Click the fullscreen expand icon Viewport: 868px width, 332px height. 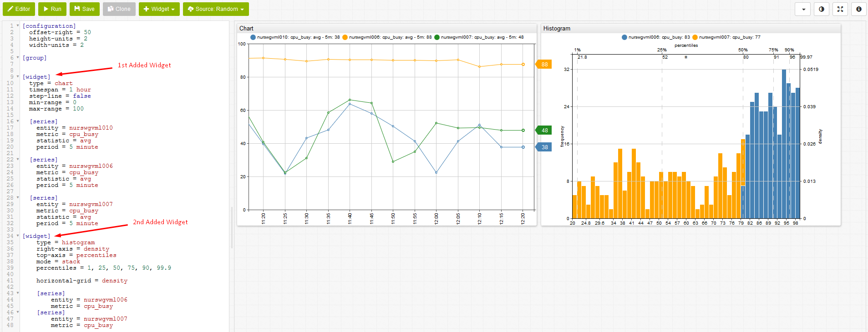click(840, 9)
